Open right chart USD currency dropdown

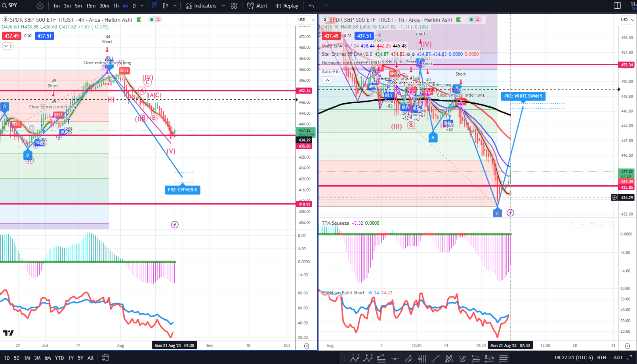coord(627,20)
